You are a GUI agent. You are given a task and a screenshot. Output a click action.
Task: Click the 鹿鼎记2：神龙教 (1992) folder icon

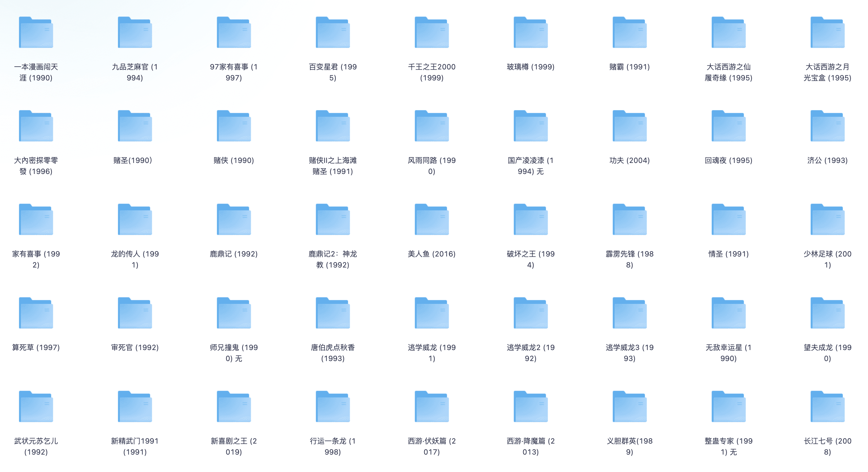pyautogui.click(x=333, y=219)
